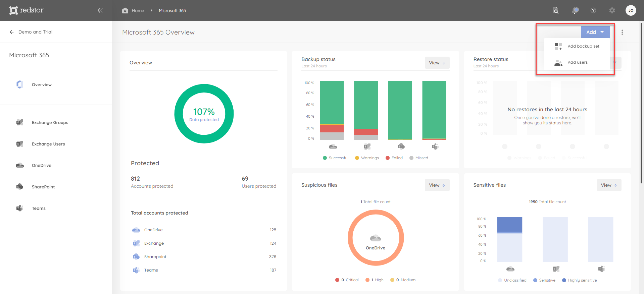Click SharePoint icon under Backup status chart
644x294 pixels.
(401, 146)
